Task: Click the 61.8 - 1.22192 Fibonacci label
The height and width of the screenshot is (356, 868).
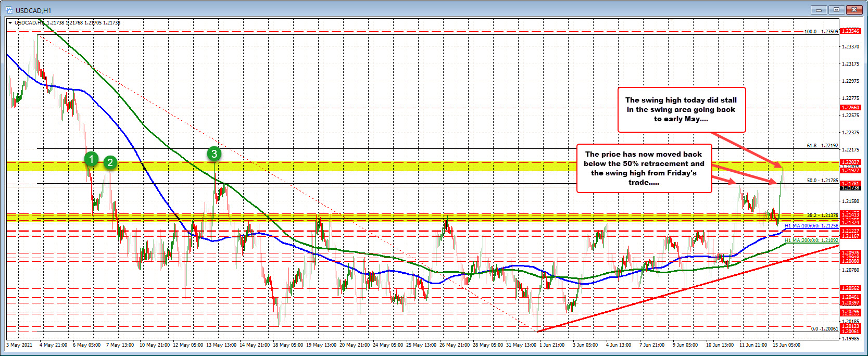Action: (x=822, y=146)
